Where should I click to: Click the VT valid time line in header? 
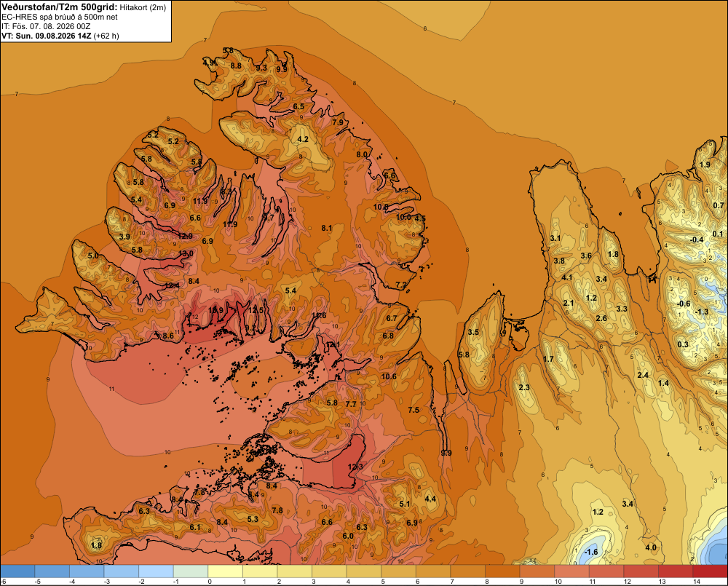[x=60, y=36]
